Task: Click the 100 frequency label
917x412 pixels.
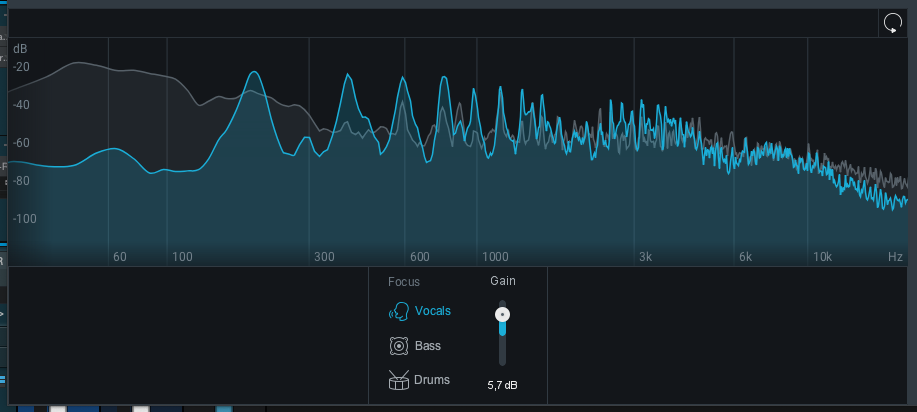Action: [x=182, y=257]
